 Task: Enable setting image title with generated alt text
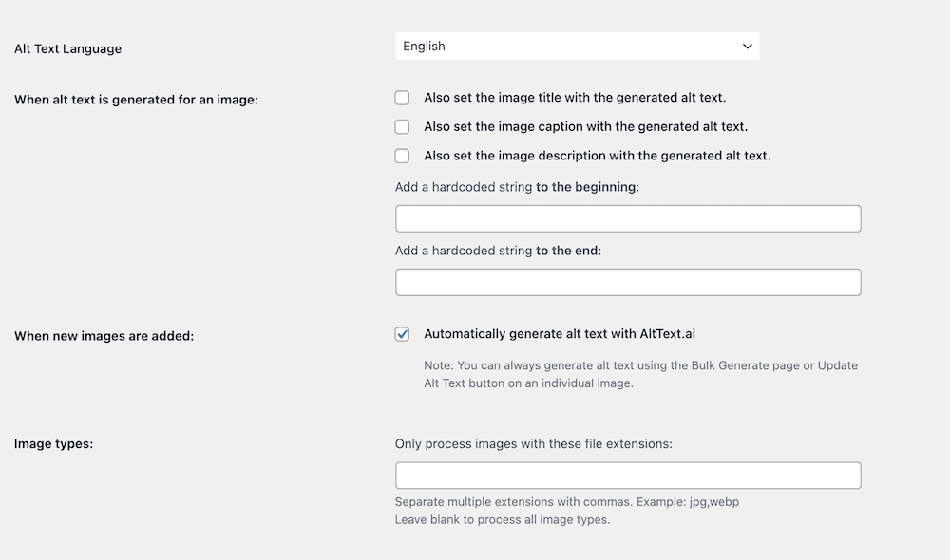pos(402,97)
